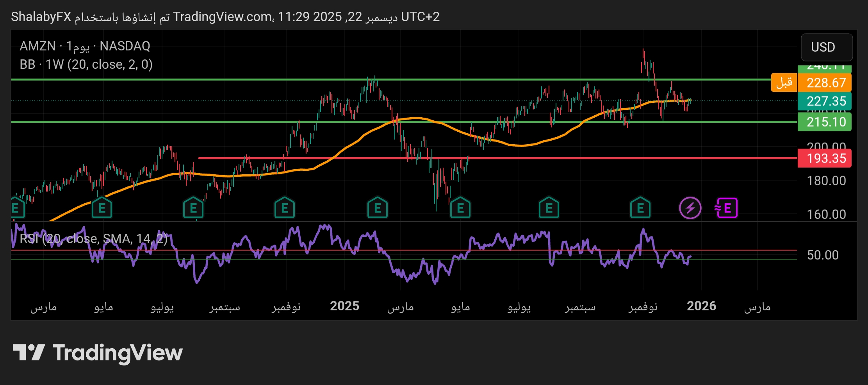Image resolution: width=868 pixels, height=385 pixels.
Task: Click the green 215.10 price label
Action: (824, 122)
